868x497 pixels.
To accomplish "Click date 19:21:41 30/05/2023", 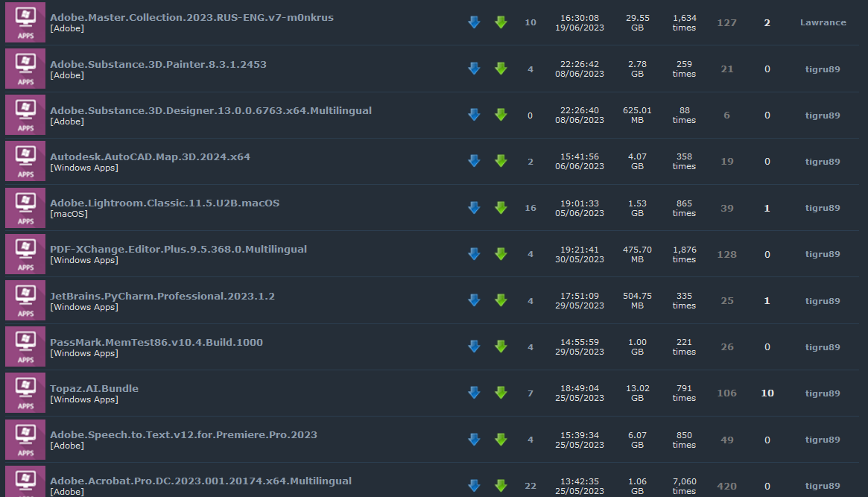I will (580, 254).
